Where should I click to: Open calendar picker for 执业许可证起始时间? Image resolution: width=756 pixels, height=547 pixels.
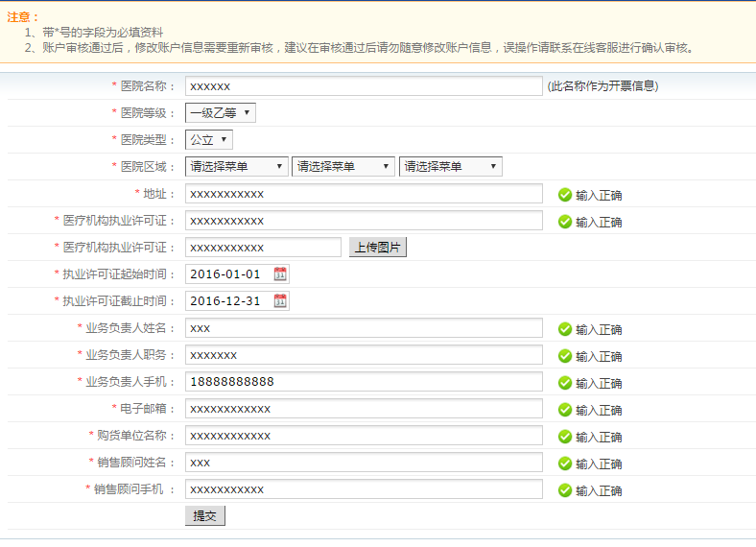(280, 274)
